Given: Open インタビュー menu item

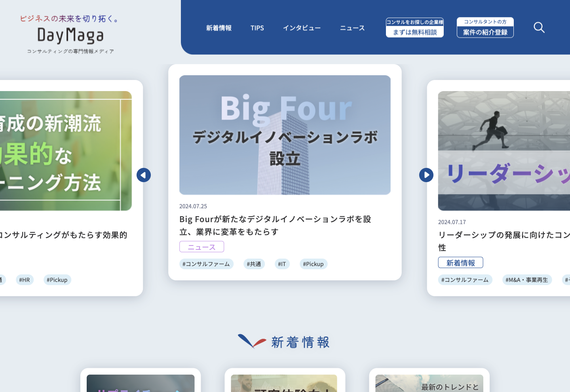Looking at the screenshot, I should [302, 28].
